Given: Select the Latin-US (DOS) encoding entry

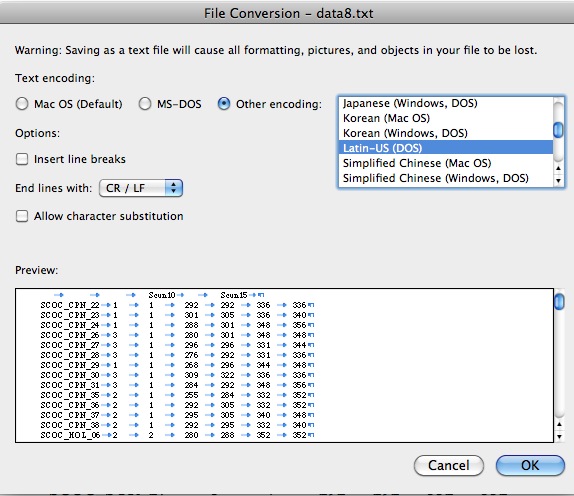Looking at the screenshot, I should pos(445,148).
